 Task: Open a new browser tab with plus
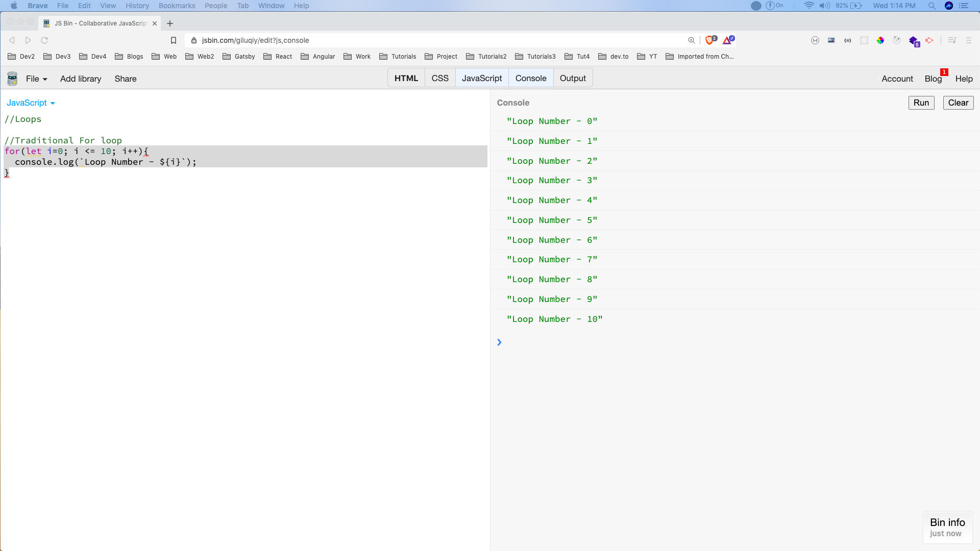[170, 23]
